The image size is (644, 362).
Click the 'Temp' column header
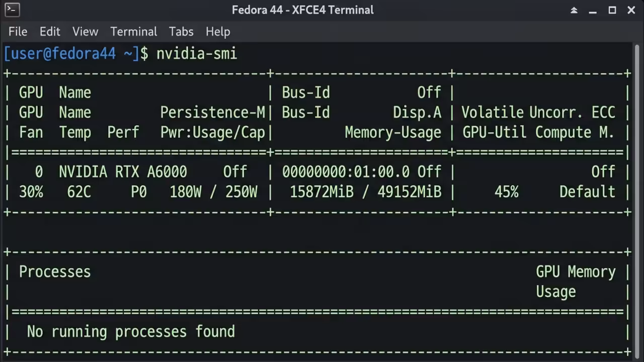(x=75, y=133)
